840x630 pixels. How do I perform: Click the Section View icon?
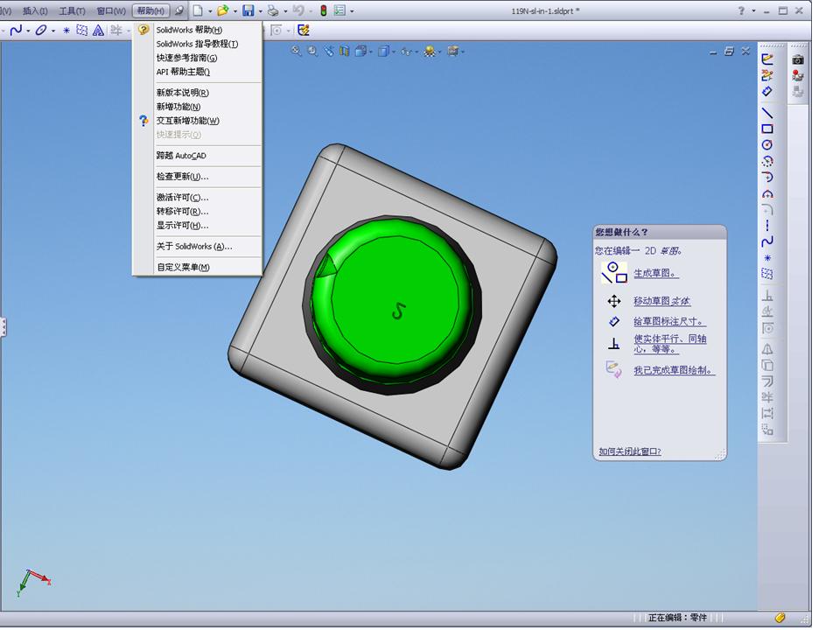[345, 51]
